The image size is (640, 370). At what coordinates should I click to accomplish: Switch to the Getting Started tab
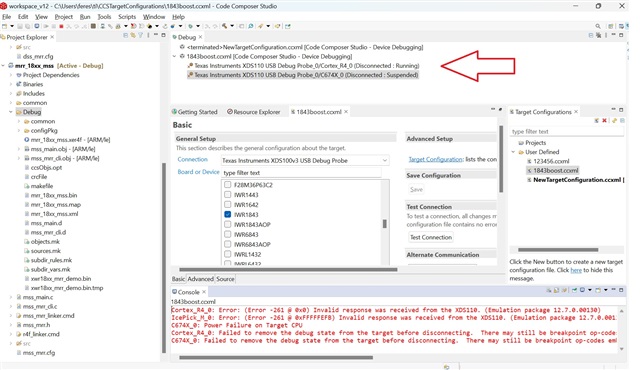pyautogui.click(x=195, y=112)
